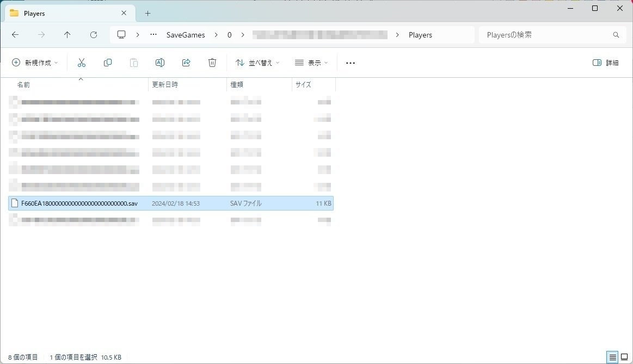
Task: Open a new tab with plus button
Action: (x=148, y=13)
